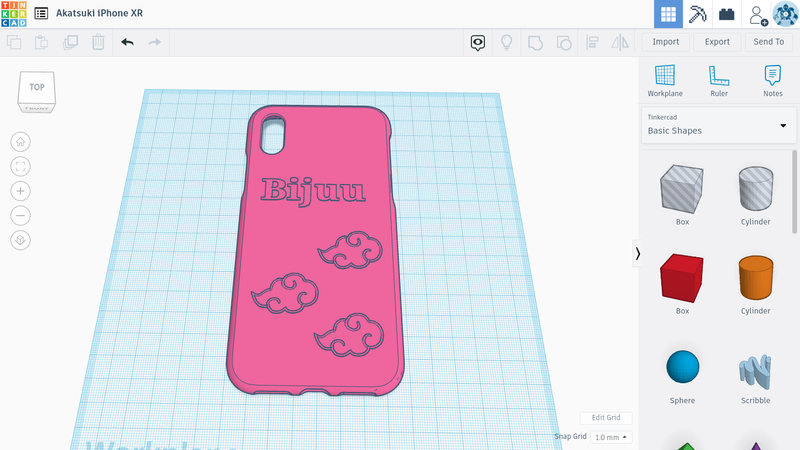The image size is (800, 450).
Task: Click the Paste icon
Action: [41, 42]
